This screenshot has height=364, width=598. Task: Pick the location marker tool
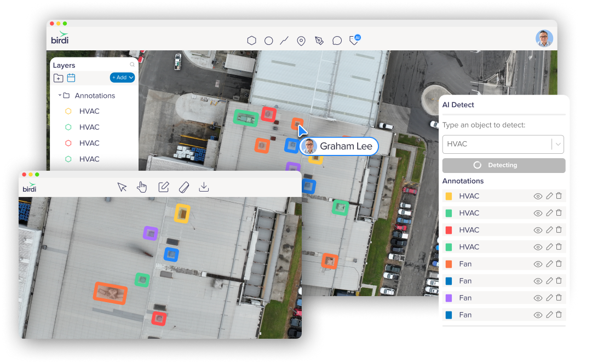point(301,40)
